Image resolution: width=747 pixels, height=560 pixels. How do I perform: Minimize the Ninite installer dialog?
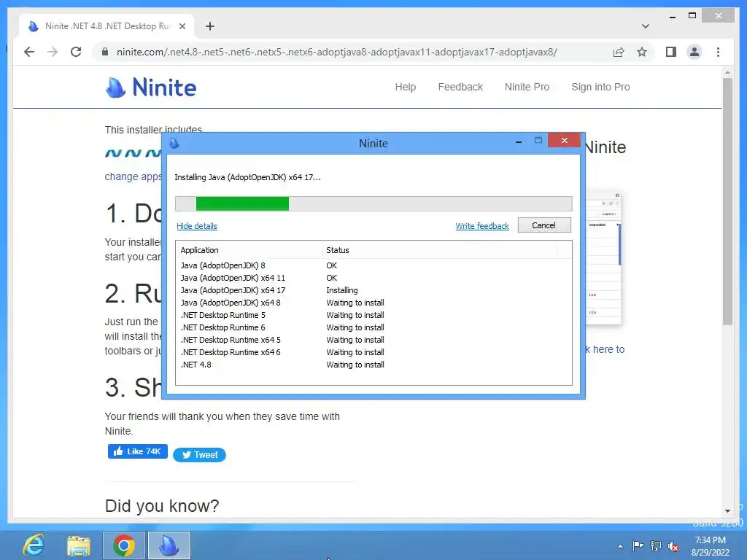[x=519, y=141]
